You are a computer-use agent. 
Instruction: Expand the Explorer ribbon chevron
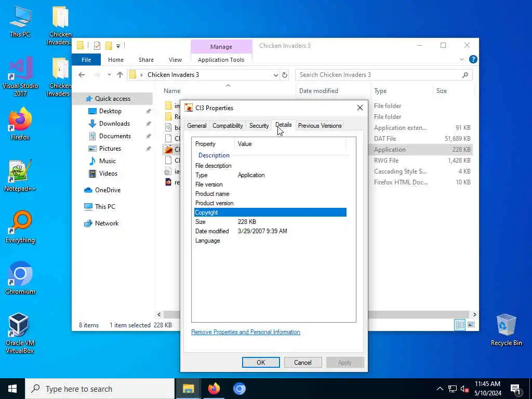coord(462,59)
